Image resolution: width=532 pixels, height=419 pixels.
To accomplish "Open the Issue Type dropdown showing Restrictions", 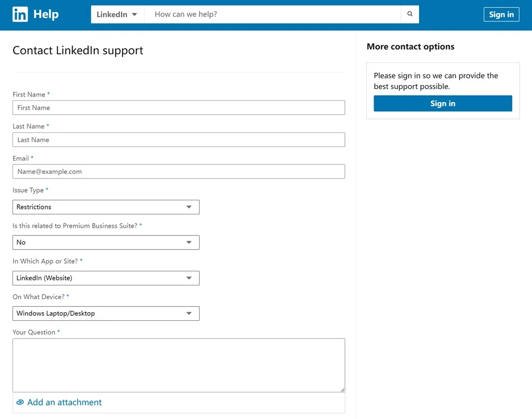I will [x=106, y=207].
